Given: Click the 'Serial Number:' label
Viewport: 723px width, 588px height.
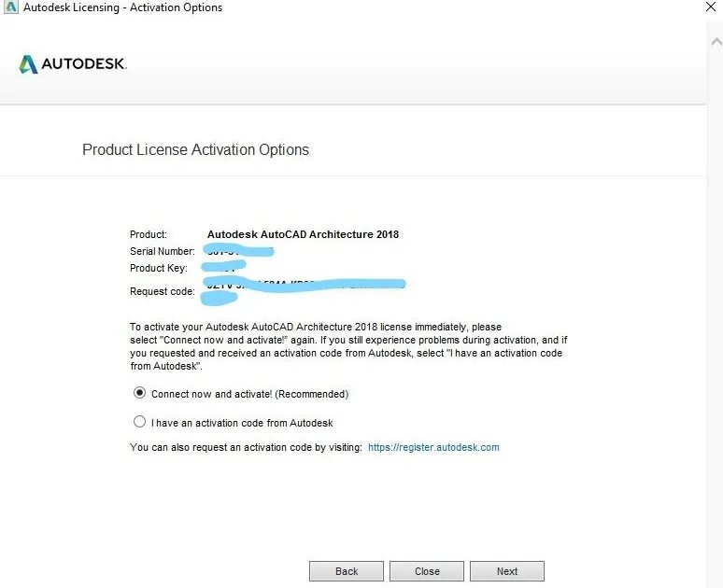Looking at the screenshot, I should point(162,252).
